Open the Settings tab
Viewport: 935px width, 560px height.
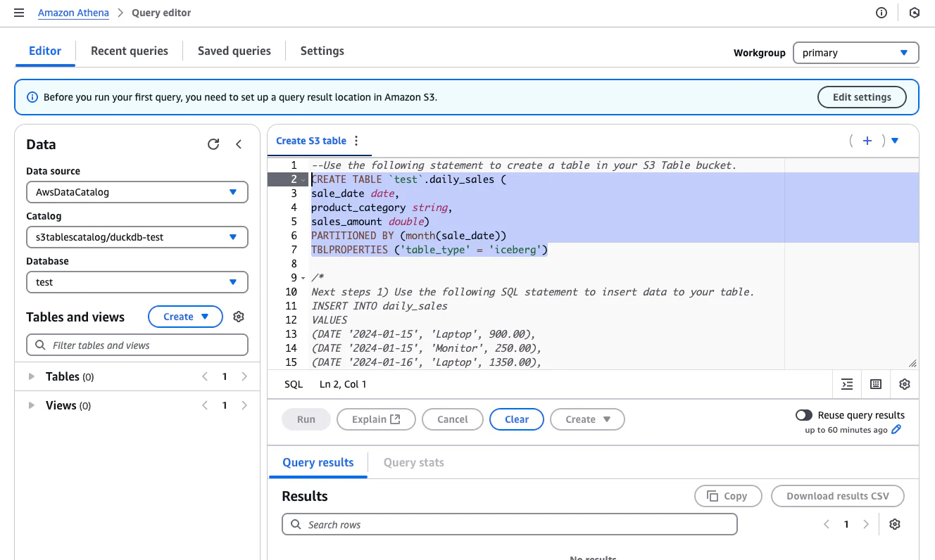point(322,51)
